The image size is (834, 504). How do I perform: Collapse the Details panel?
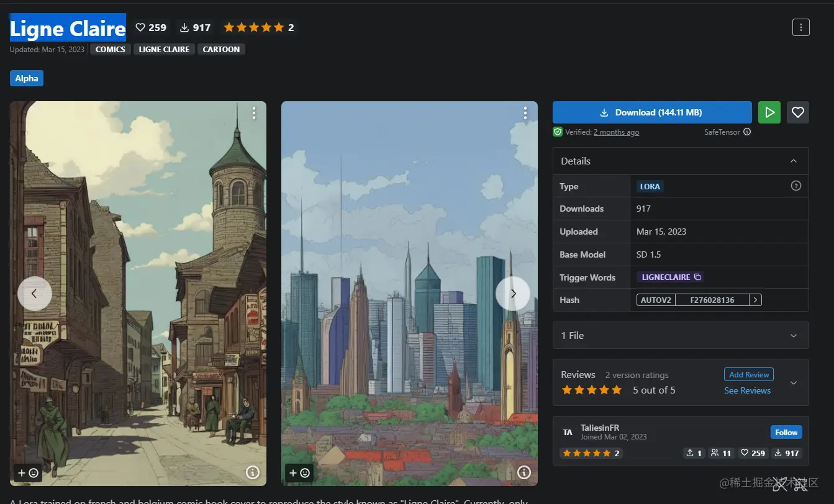point(794,161)
